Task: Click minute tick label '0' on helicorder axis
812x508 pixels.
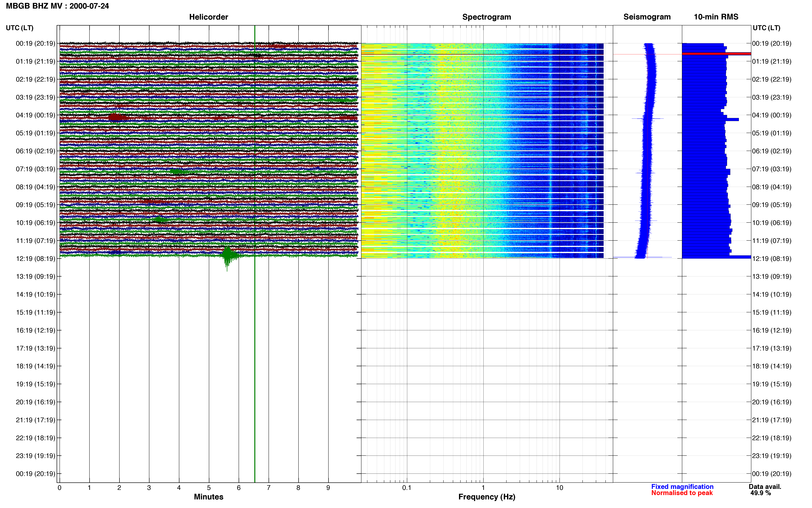Action: pos(59,487)
